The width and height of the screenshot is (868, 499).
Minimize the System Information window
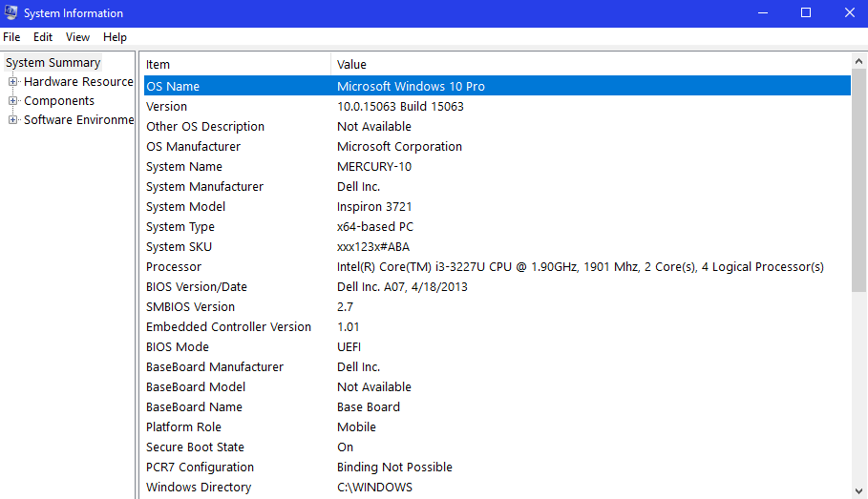click(763, 12)
